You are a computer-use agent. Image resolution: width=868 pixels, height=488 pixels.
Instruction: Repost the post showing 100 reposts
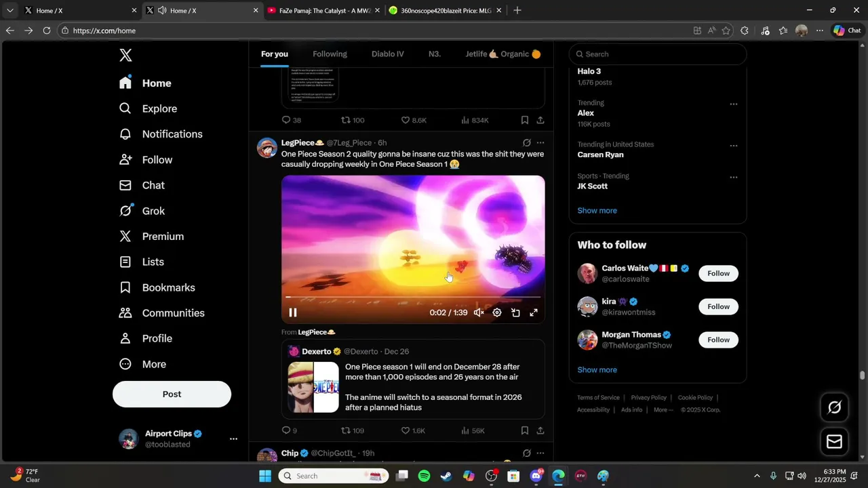[x=352, y=120]
